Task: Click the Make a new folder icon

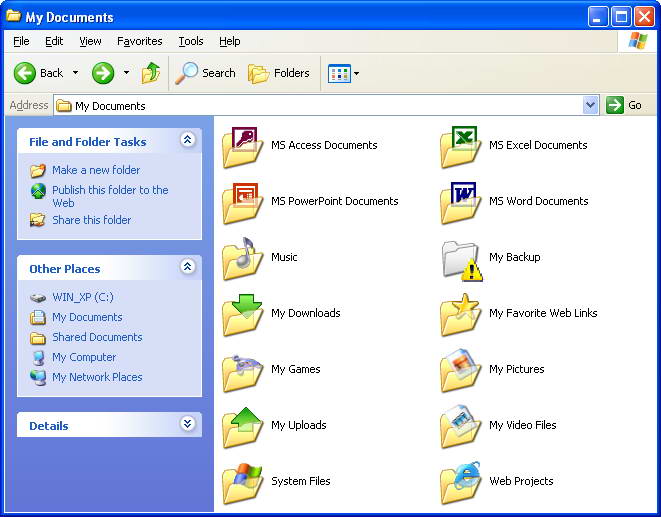Action: [38, 170]
